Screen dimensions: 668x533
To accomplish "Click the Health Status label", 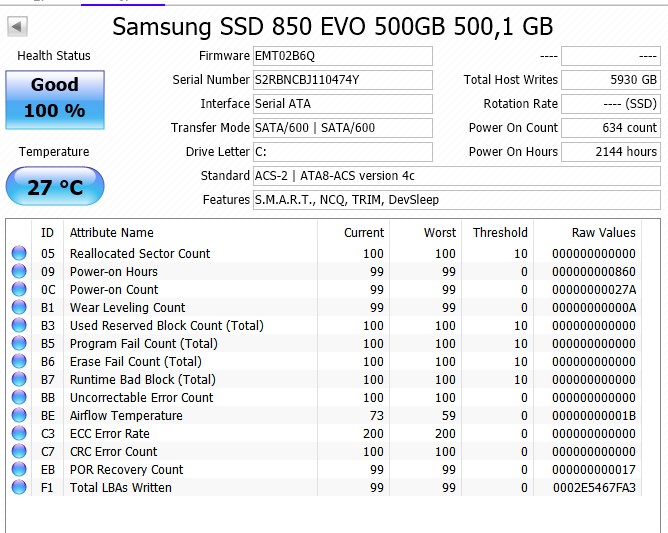I will 54,55.
